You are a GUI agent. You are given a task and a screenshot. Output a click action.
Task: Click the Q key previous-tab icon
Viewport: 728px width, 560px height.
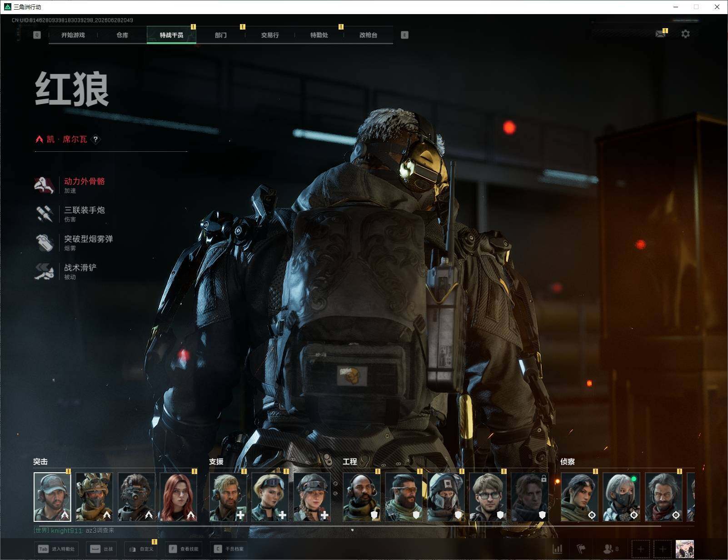pos(37,35)
